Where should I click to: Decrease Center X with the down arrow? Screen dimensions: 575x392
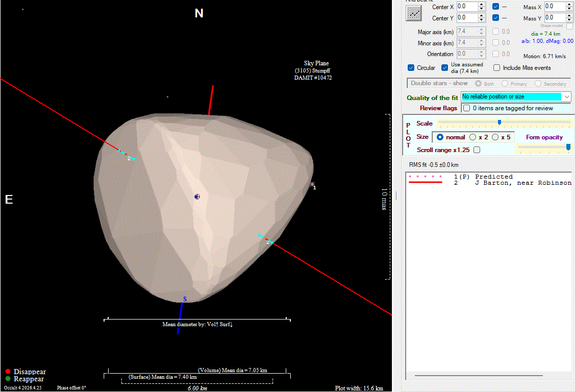point(482,9)
